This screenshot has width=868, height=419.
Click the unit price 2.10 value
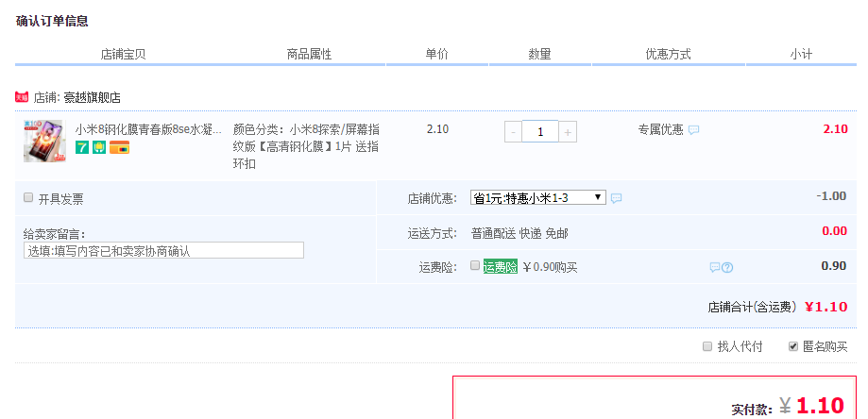tap(437, 129)
